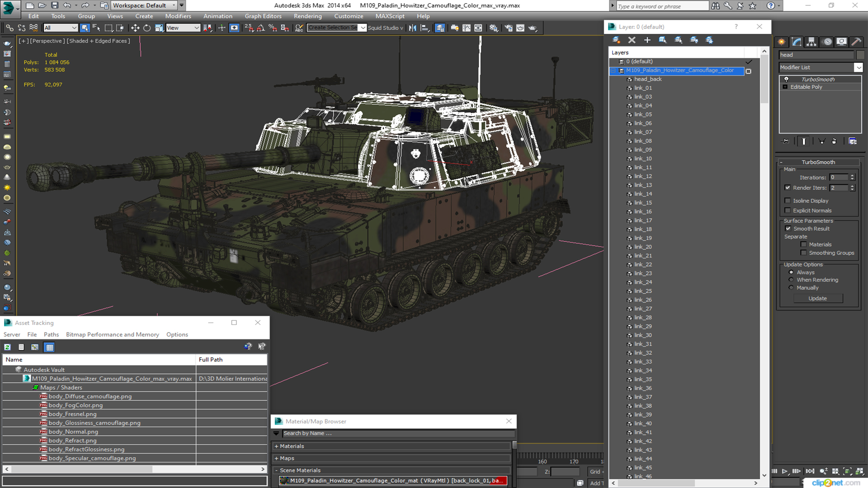The width and height of the screenshot is (868, 488).
Task: Open the Material Editor icon
Action: [494, 28]
